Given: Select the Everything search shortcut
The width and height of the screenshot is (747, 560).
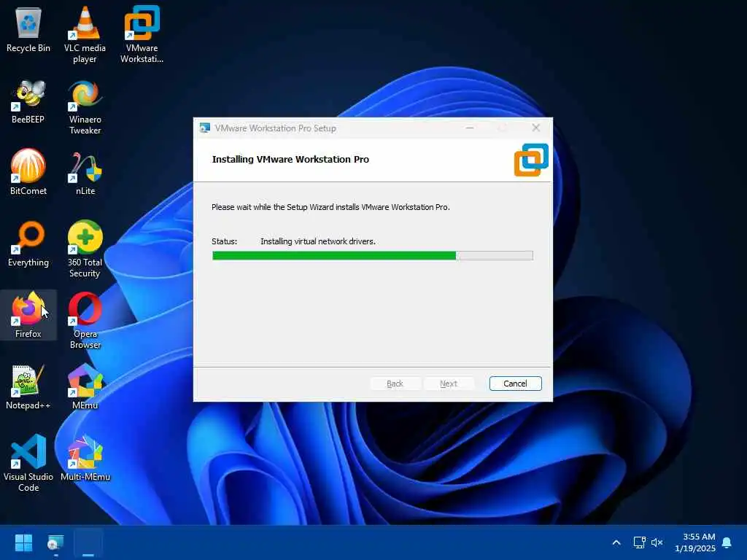Looking at the screenshot, I should tap(28, 244).
